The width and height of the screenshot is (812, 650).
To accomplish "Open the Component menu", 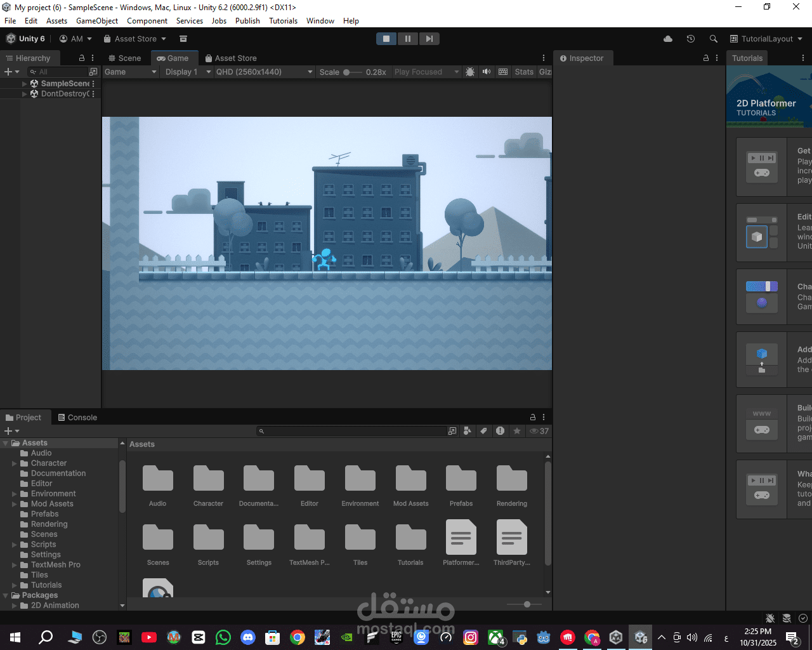I will (x=147, y=21).
